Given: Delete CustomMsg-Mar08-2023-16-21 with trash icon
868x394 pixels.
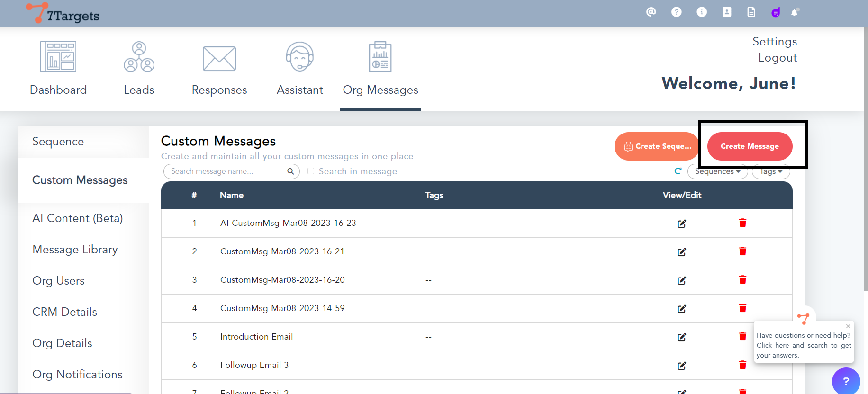Looking at the screenshot, I should pos(742,251).
